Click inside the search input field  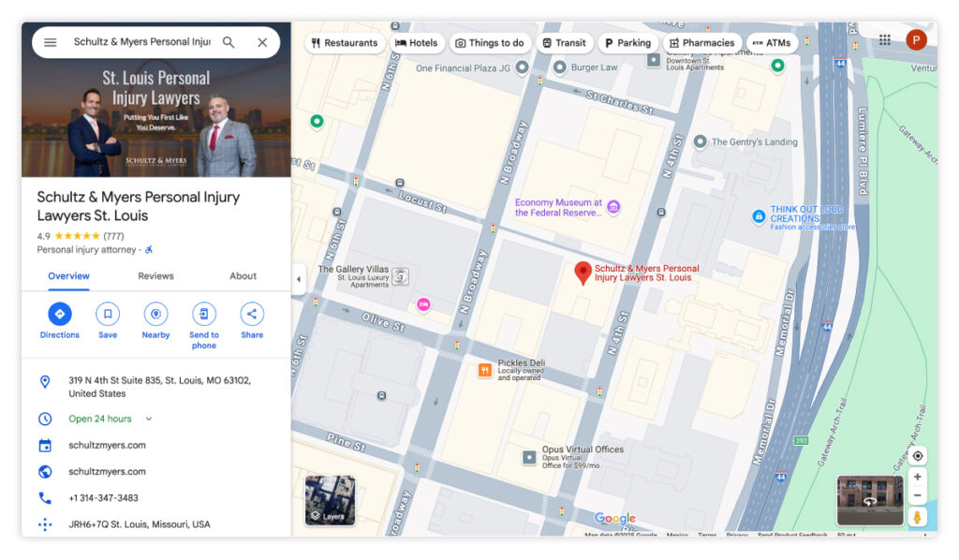click(140, 42)
